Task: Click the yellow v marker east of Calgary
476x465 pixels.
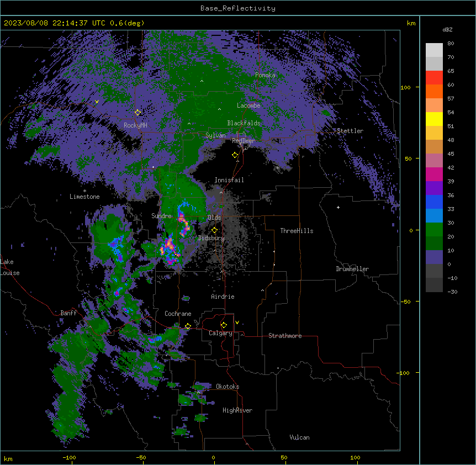Action: click(x=237, y=323)
